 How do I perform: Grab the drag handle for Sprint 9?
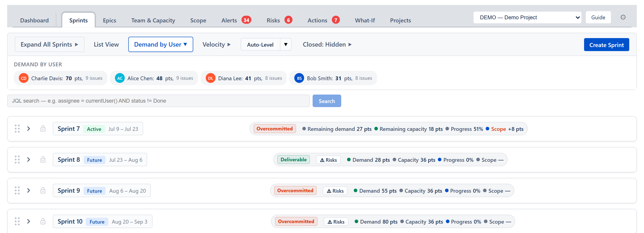[17, 190]
